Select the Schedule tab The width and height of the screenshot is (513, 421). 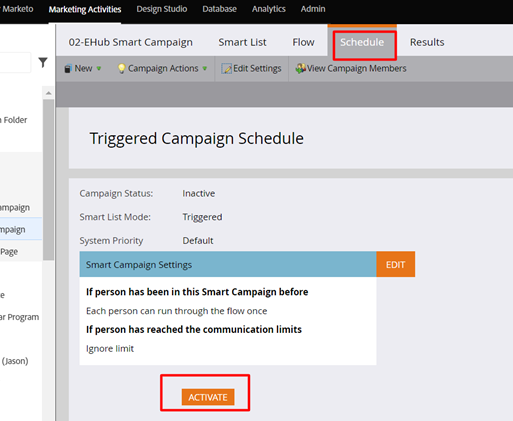(362, 42)
